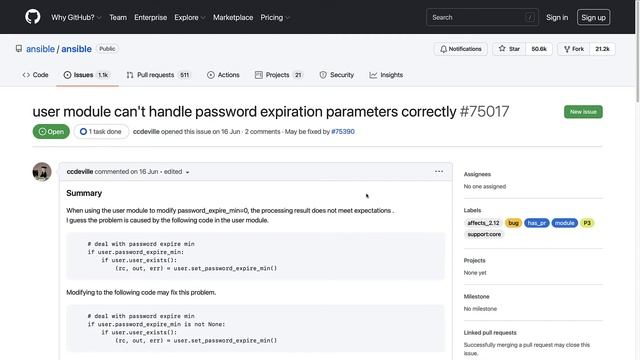View the 50.6k stargazers count

point(539,49)
